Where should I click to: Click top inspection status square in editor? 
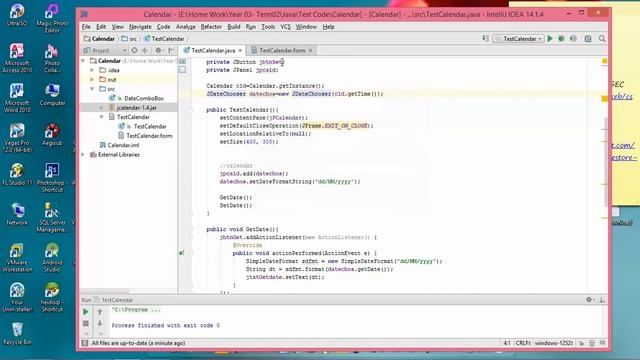[x=604, y=61]
